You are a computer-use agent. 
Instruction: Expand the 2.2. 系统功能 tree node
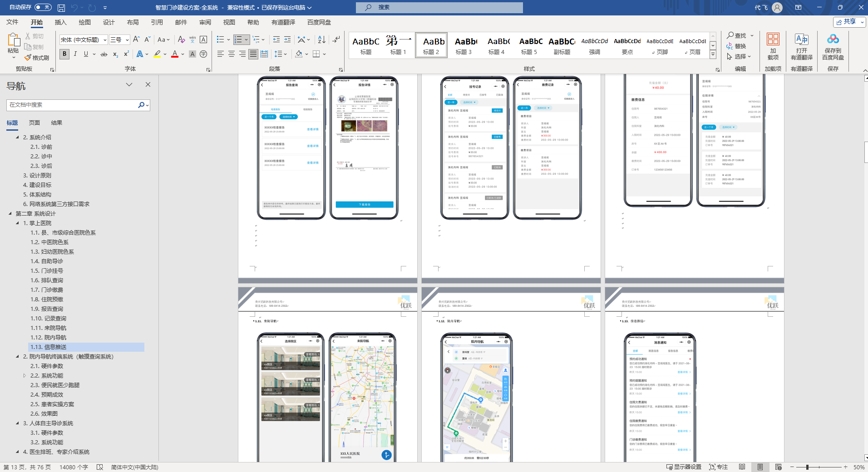25,375
